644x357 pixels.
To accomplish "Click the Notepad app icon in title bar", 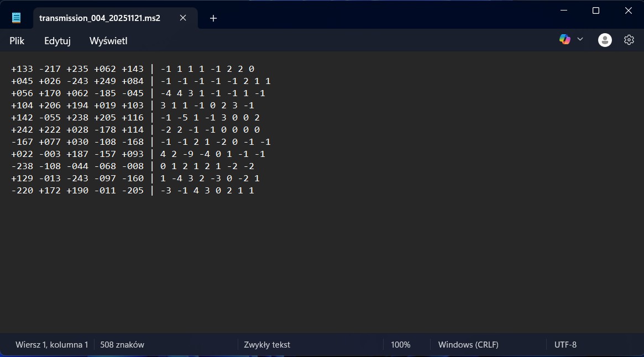I will (x=17, y=18).
